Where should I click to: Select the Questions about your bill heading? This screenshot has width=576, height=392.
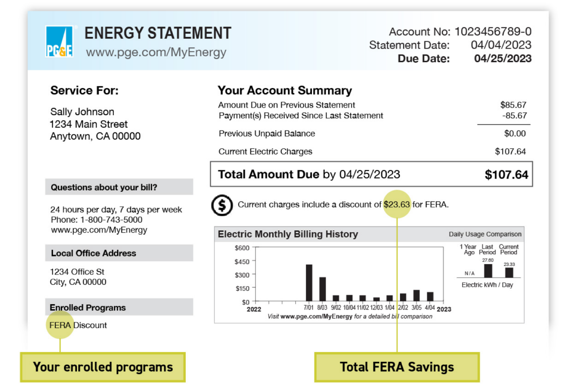(x=104, y=187)
